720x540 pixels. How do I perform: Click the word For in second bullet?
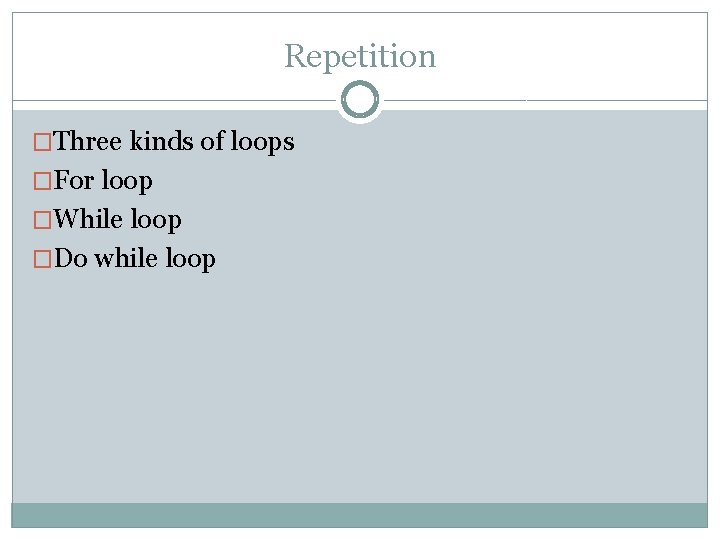click(73, 181)
